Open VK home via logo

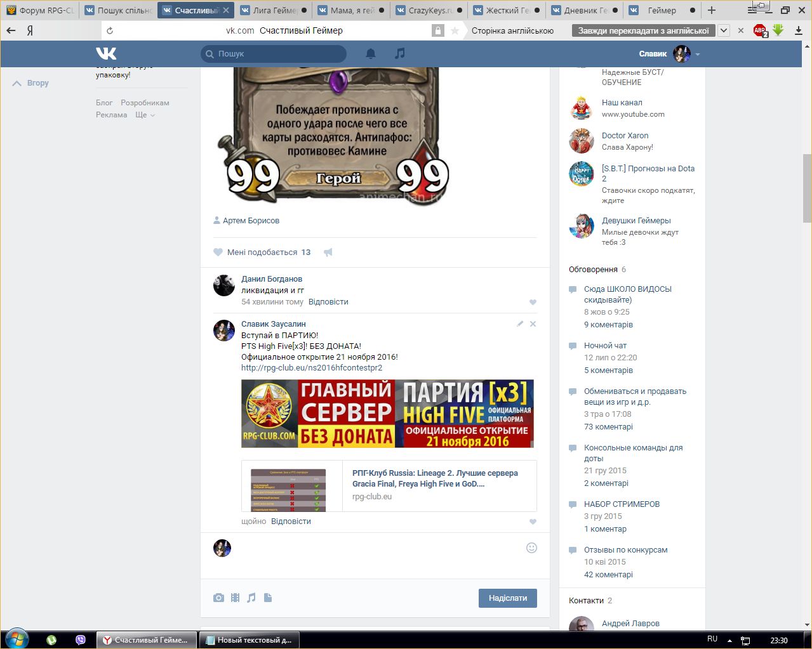click(x=106, y=54)
